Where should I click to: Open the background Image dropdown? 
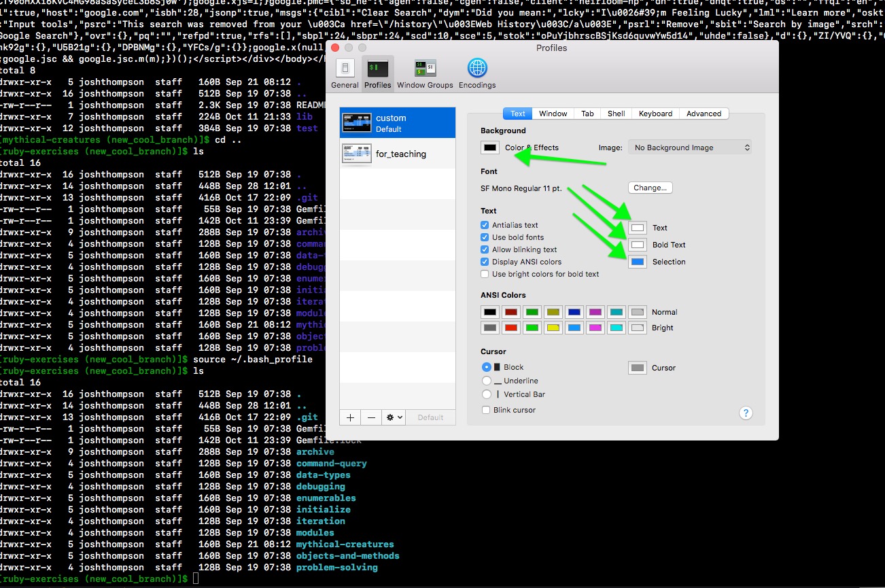(691, 148)
